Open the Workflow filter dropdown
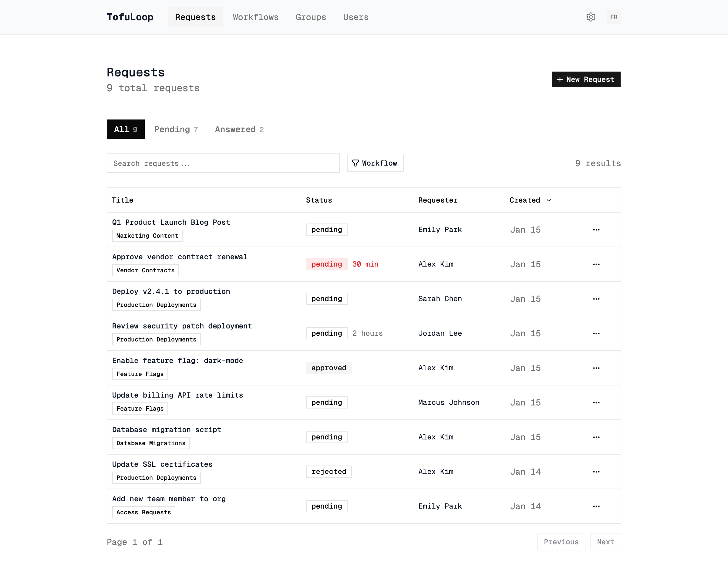The width and height of the screenshot is (728, 575). pyautogui.click(x=375, y=163)
